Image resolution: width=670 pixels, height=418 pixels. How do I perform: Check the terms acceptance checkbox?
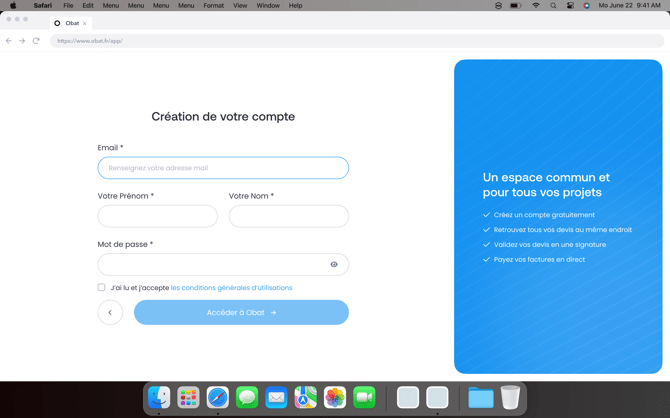point(101,288)
